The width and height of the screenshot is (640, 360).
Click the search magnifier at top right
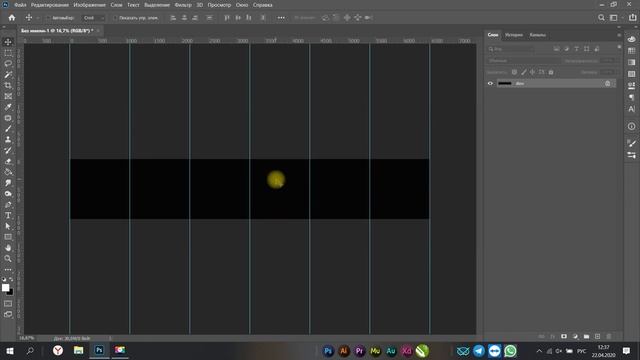[x=601, y=18]
